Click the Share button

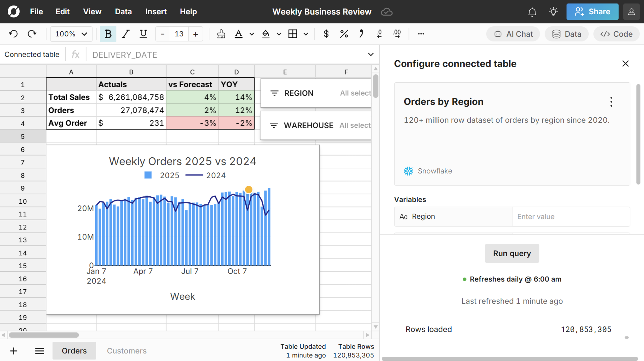click(592, 12)
